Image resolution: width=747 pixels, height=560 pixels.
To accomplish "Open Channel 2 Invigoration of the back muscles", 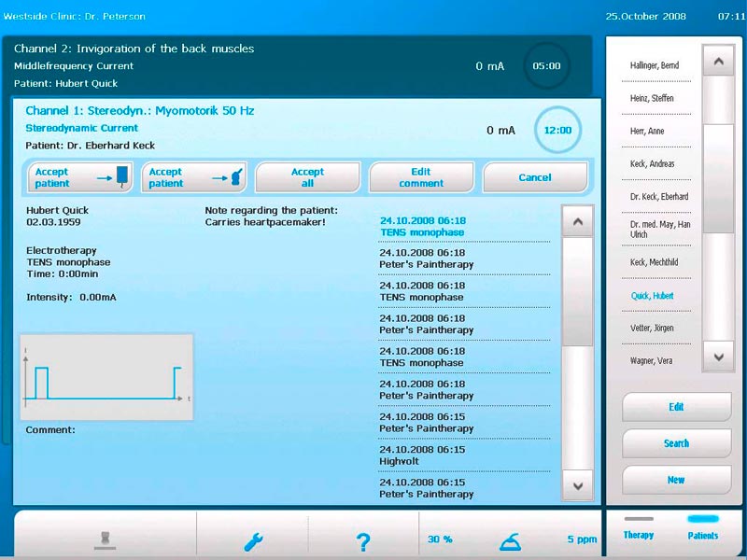I will pyautogui.click(x=134, y=49).
